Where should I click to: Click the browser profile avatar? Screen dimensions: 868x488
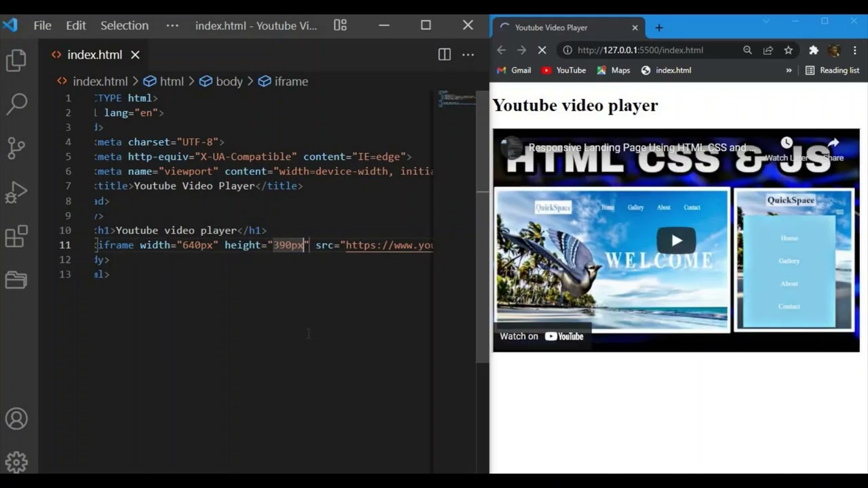pyautogui.click(x=834, y=50)
